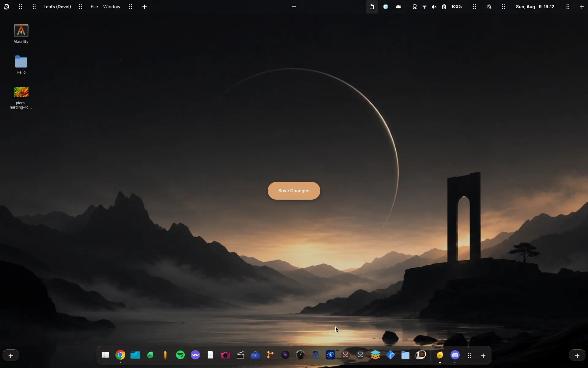Launch the pink camera app in dock
The height and width of the screenshot is (368, 588).
[225, 355]
